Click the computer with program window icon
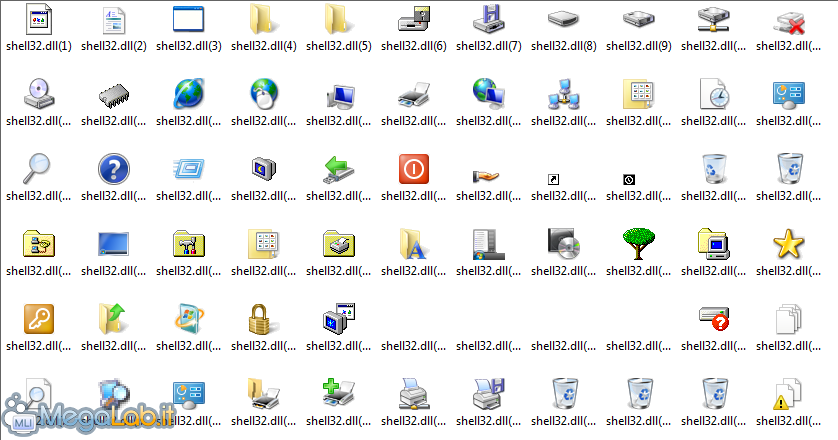 pyautogui.click(x=339, y=319)
